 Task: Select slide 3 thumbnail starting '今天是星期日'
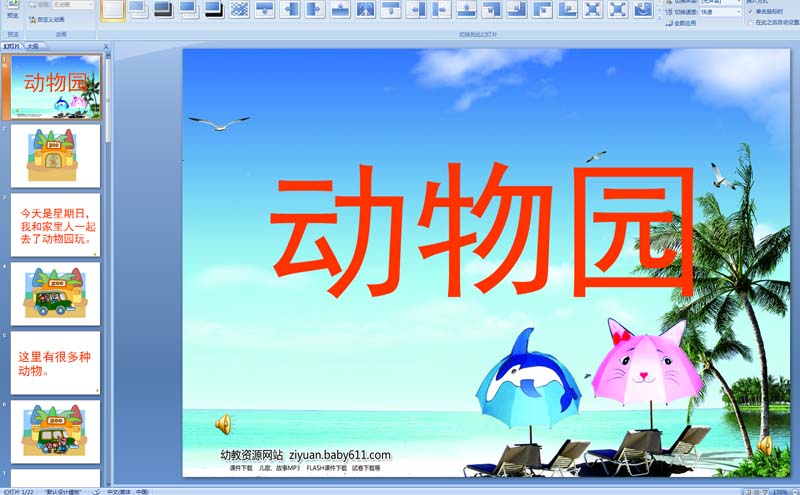pos(56,225)
